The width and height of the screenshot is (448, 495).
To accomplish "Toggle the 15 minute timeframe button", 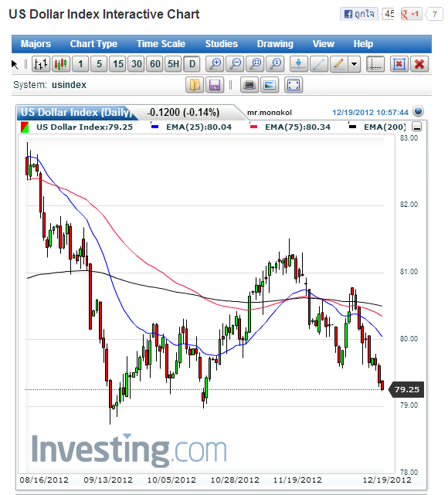I will (x=118, y=64).
